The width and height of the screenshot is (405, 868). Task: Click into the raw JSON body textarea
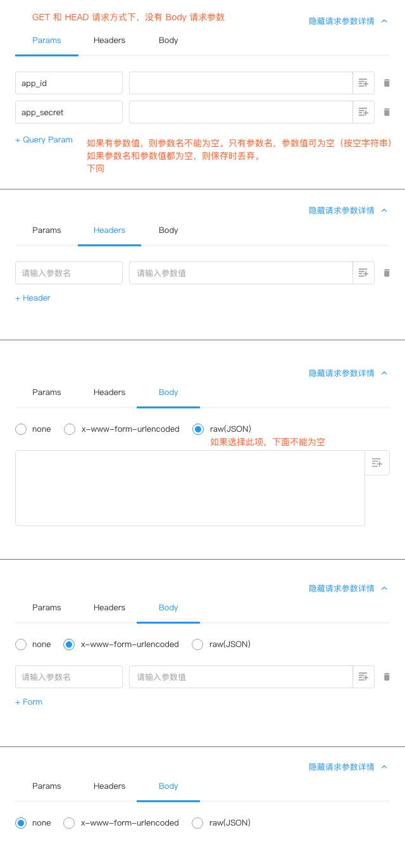pos(190,487)
